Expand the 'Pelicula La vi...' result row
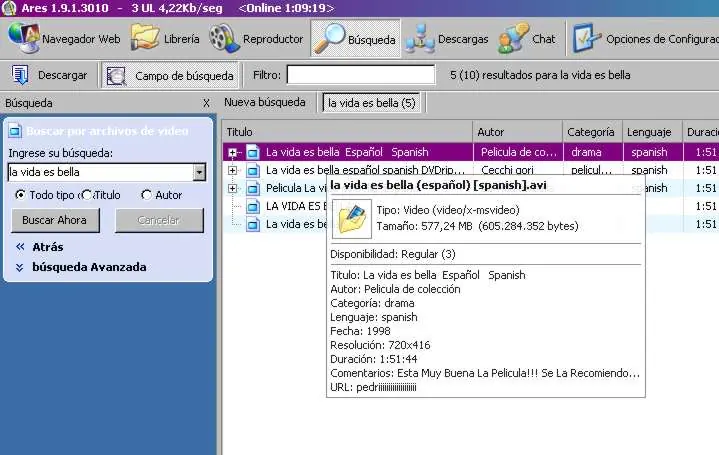Screen dimensions: 719x455 (x=232, y=188)
